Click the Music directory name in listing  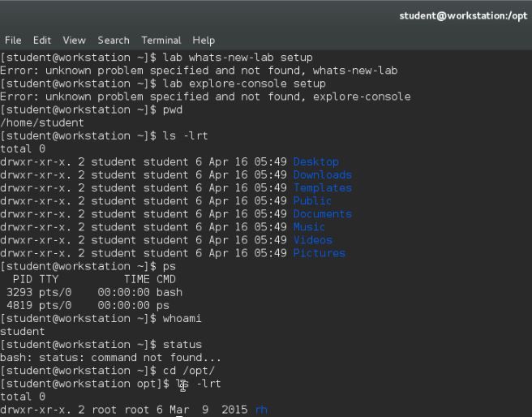click(309, 227)
